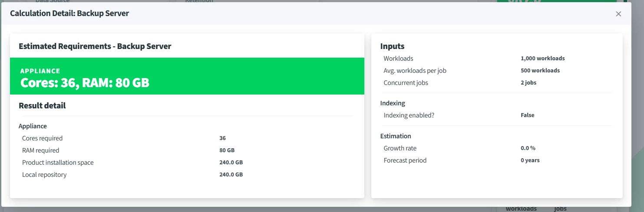Click the RAM required value 80 GB
Viewport: 644px width, 212px height.
tap(227, 150)
